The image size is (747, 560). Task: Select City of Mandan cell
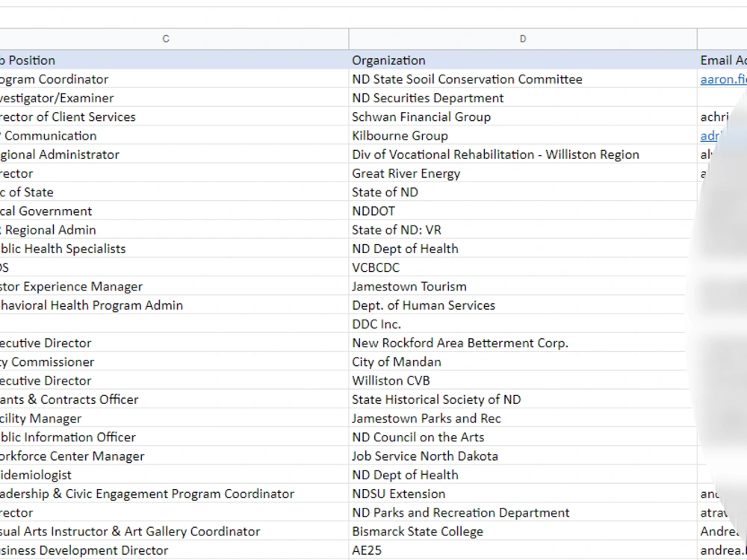click(x=523, y=362)
